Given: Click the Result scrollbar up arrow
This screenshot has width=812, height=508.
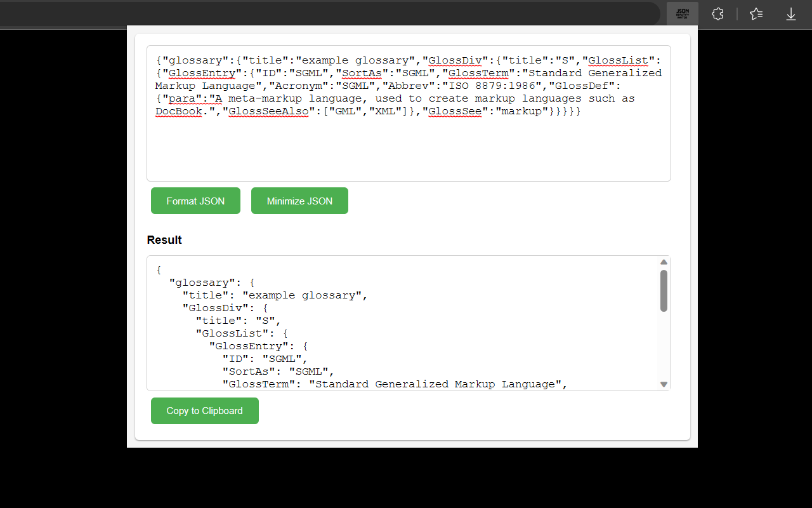Looking at the screenshot, I should tap(664, 262).
